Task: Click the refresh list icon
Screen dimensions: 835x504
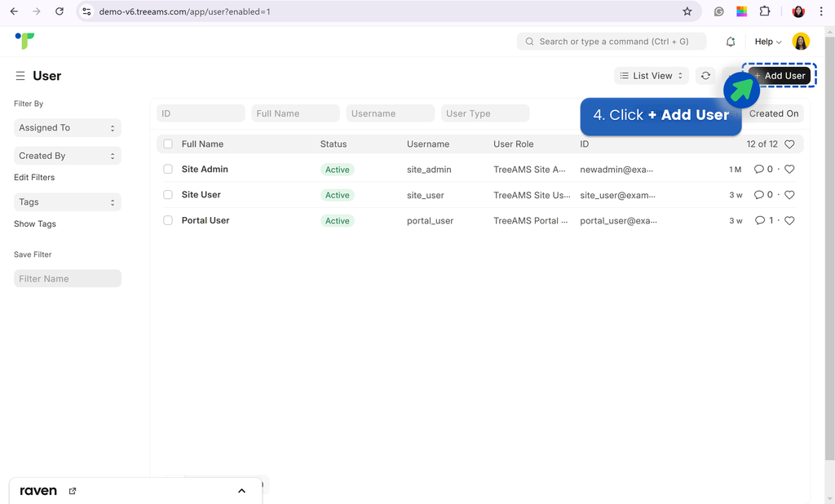Action: click(705, 76)
